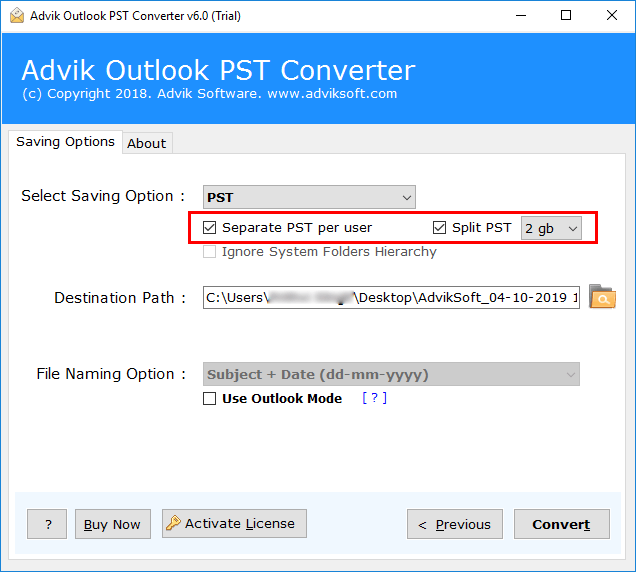
Task: Click inside the Destination Path field
Action: point(391,297)
